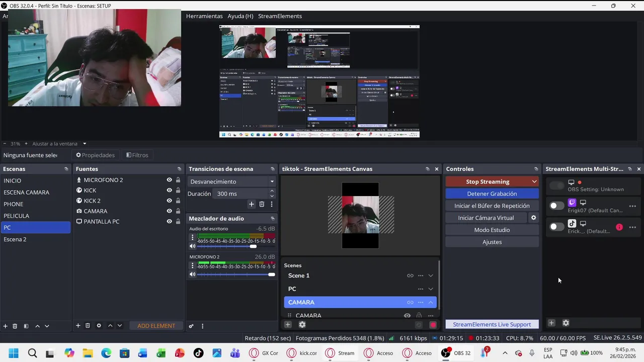Click Stop Streaming button

point(488,182)
